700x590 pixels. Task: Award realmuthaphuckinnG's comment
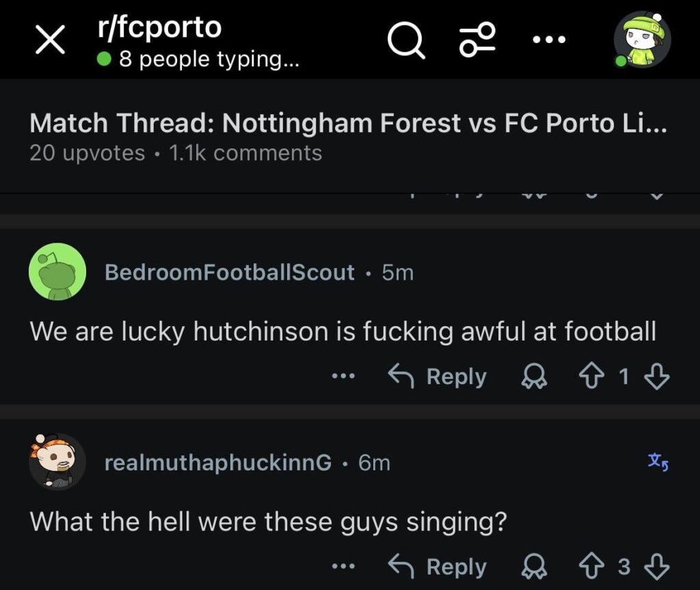[533, 565]
